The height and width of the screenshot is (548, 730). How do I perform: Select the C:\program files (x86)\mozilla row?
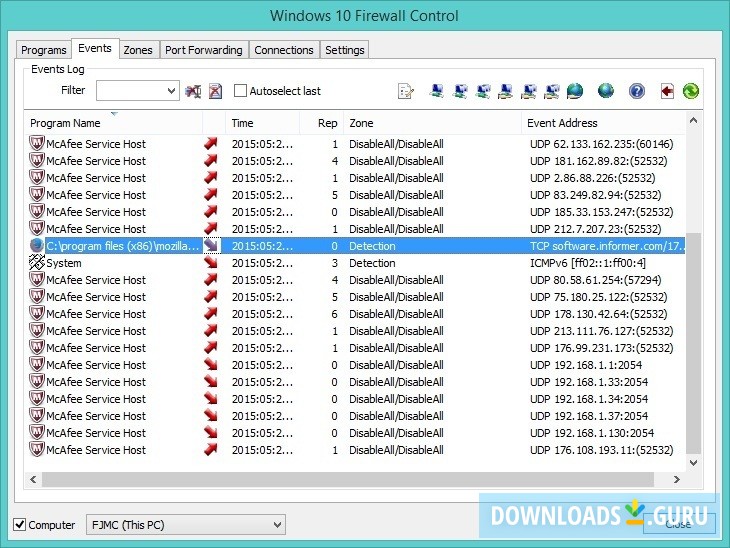[x=355, y=245]
